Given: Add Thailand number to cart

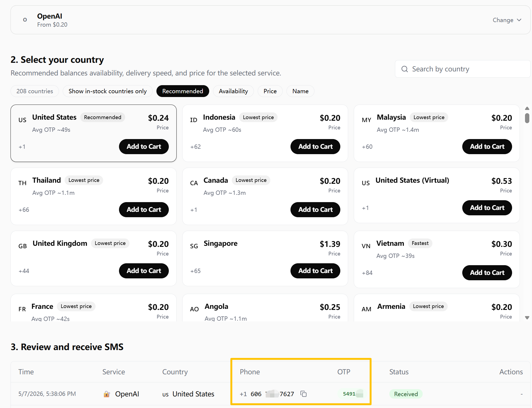Looking at the screenshot, I should [x=144, y=210].
